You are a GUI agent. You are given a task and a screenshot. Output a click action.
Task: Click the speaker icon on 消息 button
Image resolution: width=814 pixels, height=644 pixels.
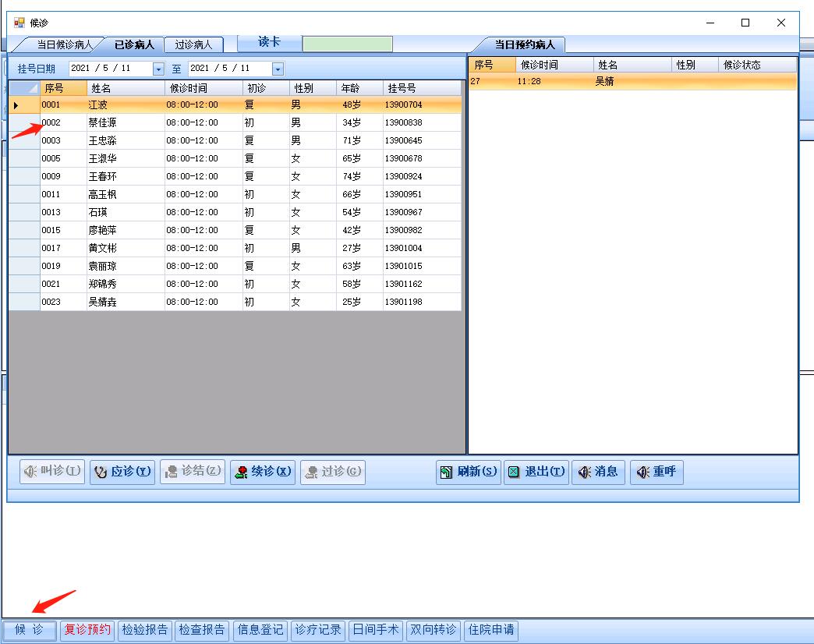click(x=585, y=472)
